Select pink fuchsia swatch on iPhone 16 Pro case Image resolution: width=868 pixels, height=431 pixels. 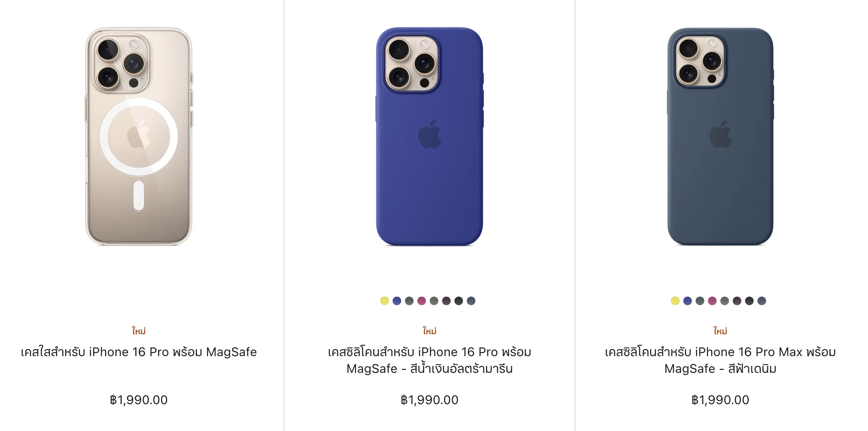tap(422, 301)
